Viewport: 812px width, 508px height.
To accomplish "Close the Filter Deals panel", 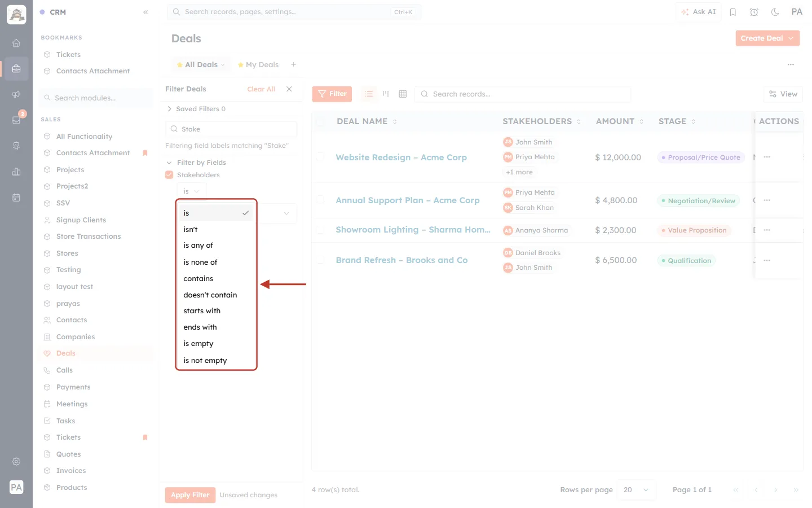I will pos(289,89).
